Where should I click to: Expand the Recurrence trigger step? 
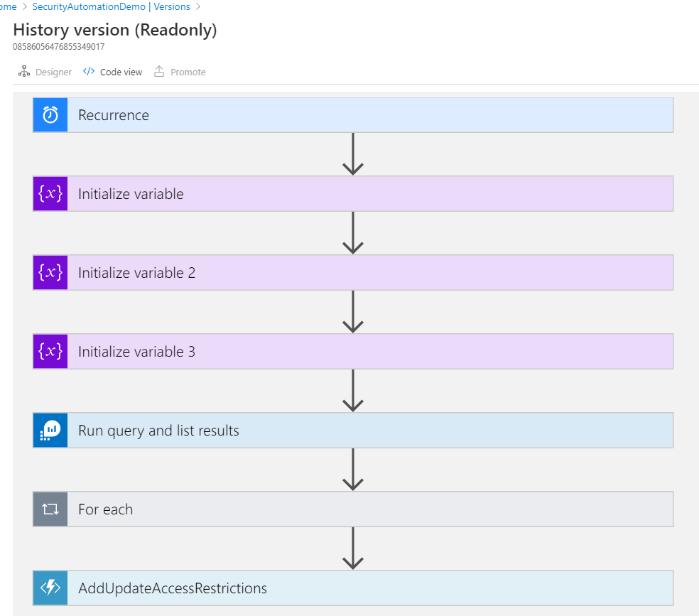[x=369, y=115]
